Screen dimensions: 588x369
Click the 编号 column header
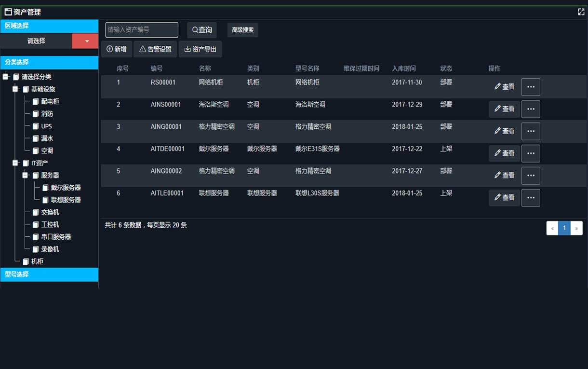(x=157, y=68)
